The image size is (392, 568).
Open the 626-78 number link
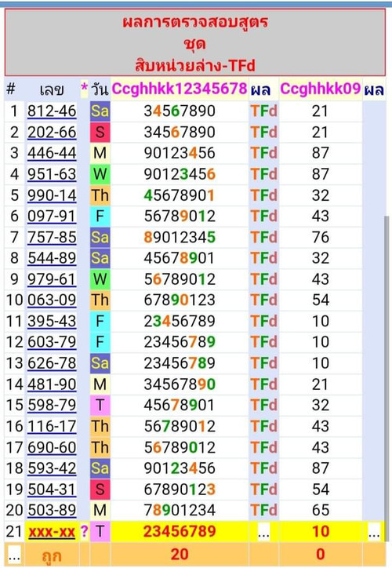pos(52,363)
